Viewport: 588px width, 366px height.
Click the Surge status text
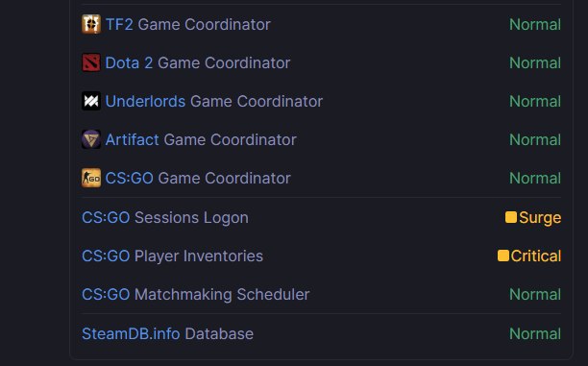(540, 218)
